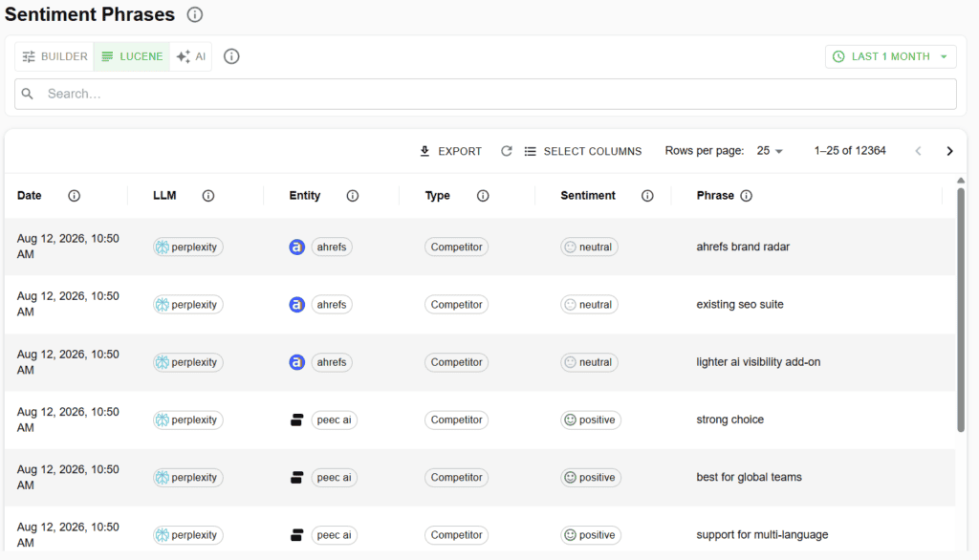Click the '1–25 of 12364' pagination text

tap(850, 150)
